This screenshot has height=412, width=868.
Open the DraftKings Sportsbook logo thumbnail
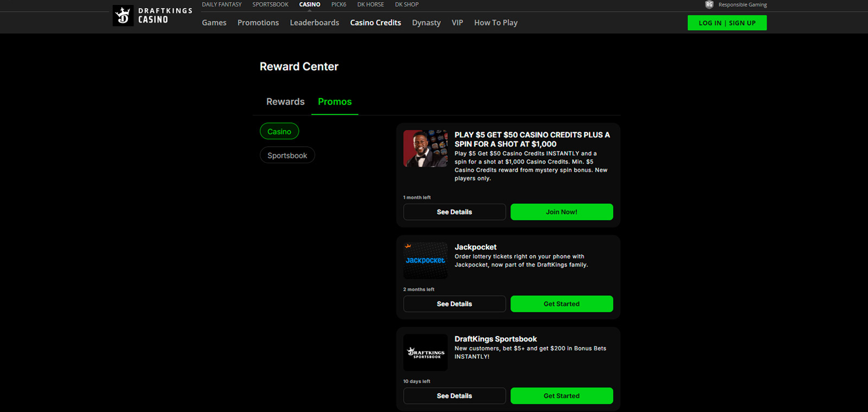click(425, 353)
